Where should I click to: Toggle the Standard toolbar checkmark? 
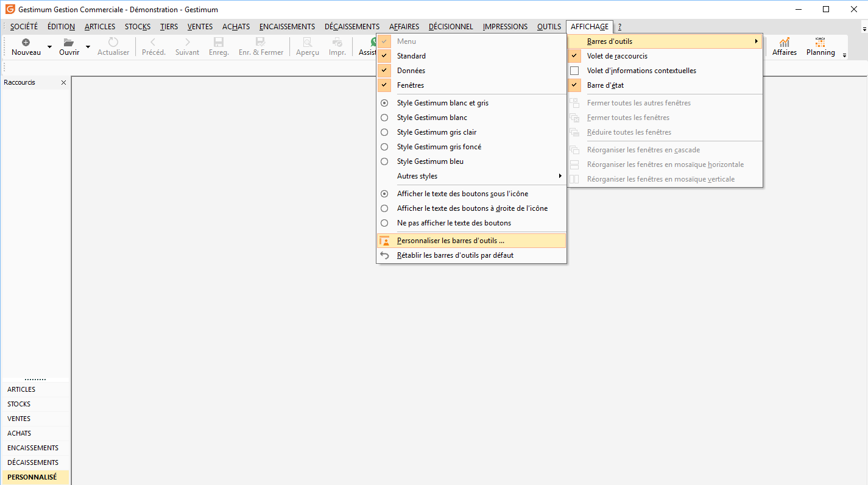point(384,56)
